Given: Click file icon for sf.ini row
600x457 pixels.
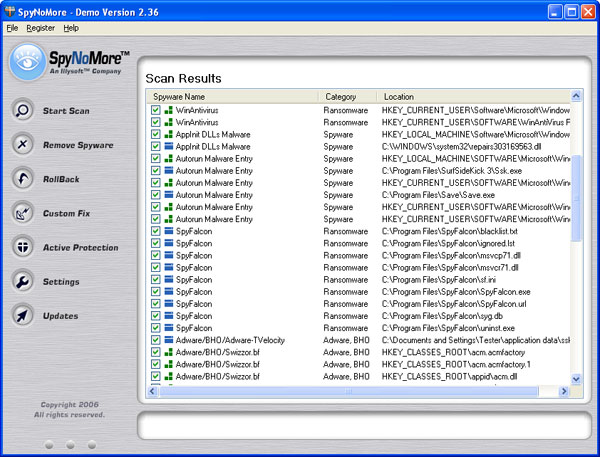Looking at the screenshot, I should pyautogui.click(x=169, y=279).
